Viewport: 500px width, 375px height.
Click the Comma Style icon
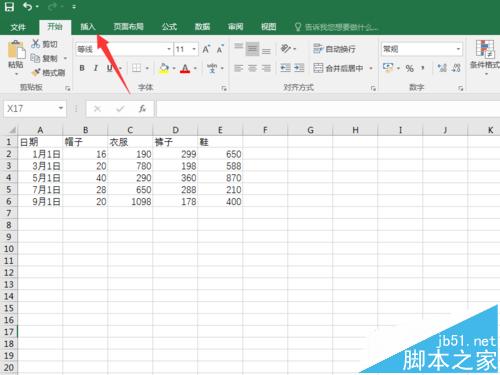tap(423, 68)
